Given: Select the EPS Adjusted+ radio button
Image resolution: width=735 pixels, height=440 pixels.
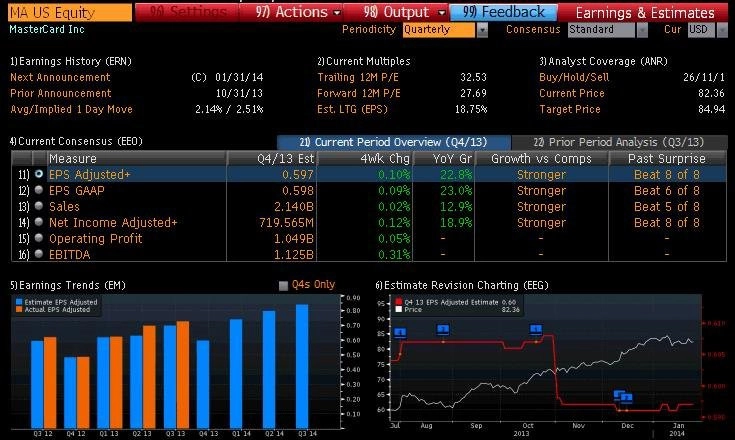Looking at the screenshot, I should (39, 174).
